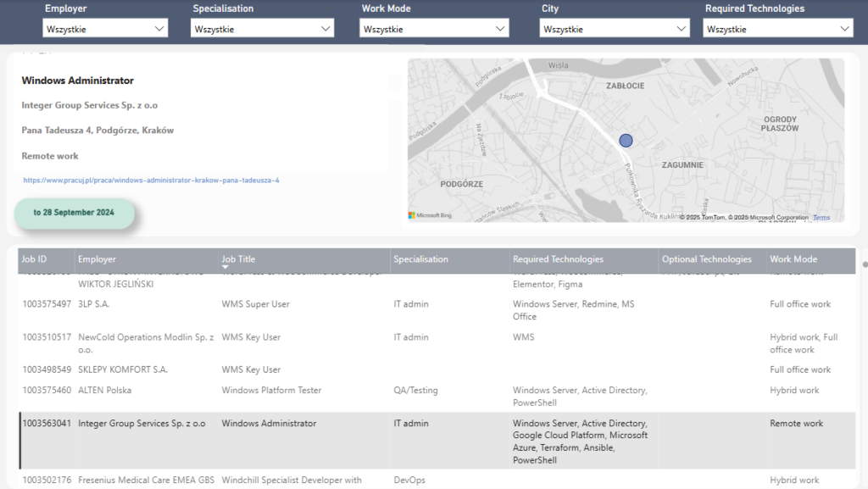Expand the Employer filter dropdown
The height and width of the screenshot is (489, 868).
click(x=105, y=29)
